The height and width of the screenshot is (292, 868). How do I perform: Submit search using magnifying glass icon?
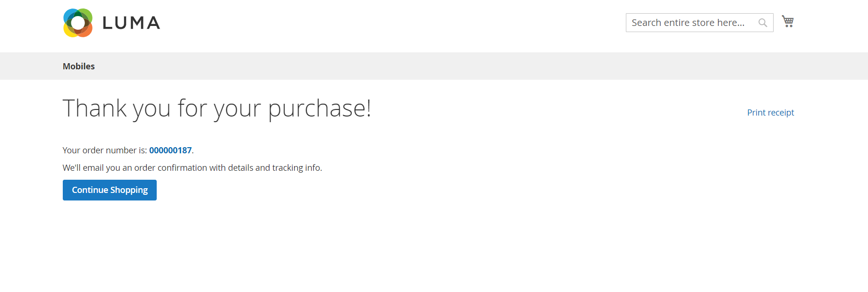point(762,23)
